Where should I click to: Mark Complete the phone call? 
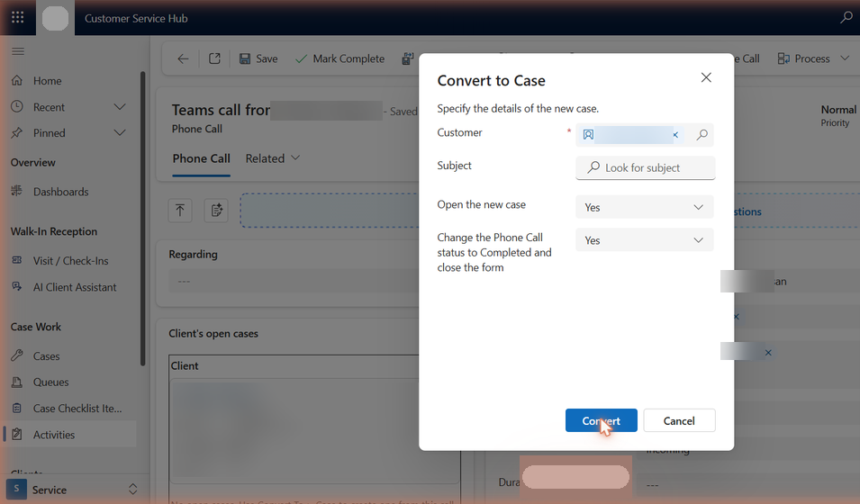coord(340,58)
